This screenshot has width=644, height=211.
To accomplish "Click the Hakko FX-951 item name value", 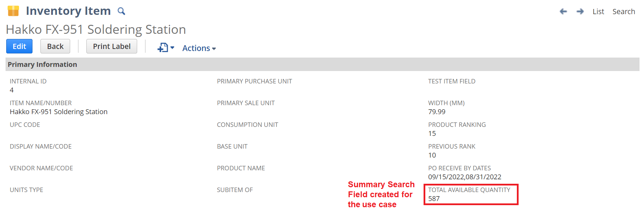I will coord(59,112).
